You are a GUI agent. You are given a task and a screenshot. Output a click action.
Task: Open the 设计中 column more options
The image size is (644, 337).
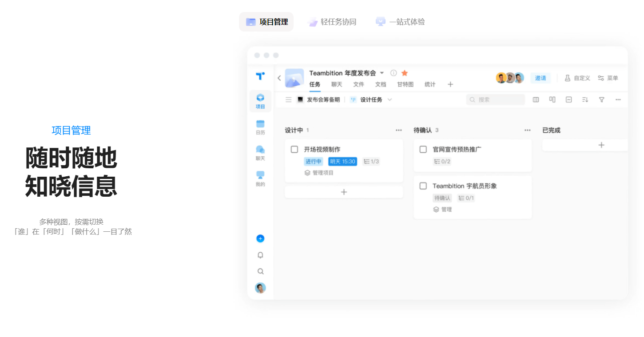(398, 131)
